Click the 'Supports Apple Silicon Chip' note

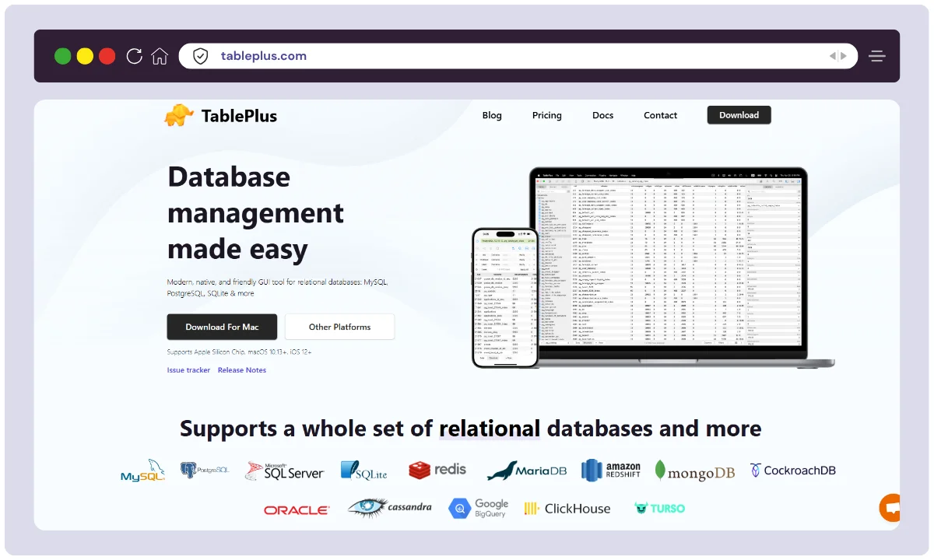[x=239, y=352]
